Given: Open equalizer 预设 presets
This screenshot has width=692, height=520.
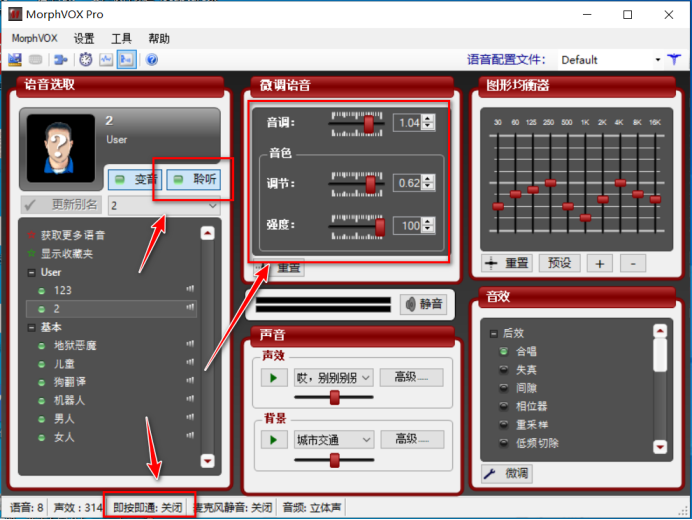Looking at the screenshot, I should click(560, 264).
